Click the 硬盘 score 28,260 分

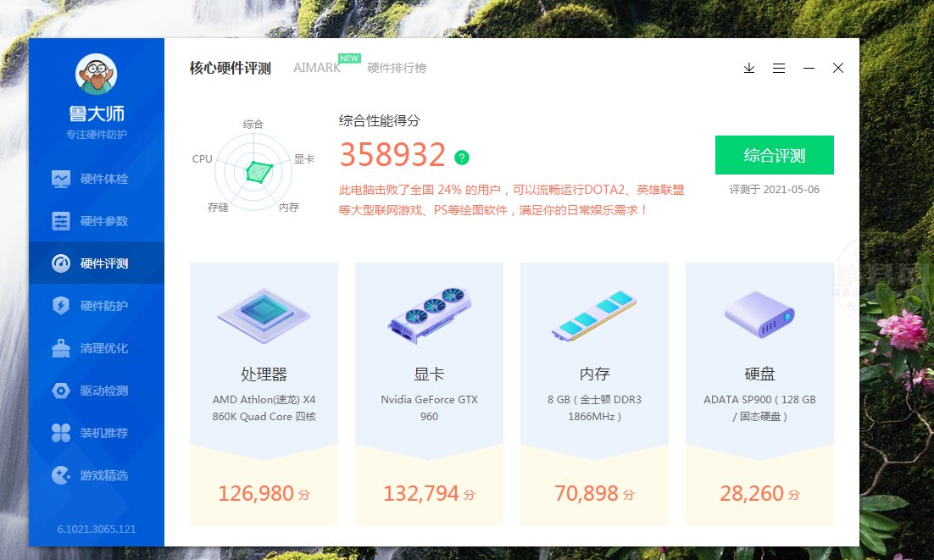coord(759,493)
